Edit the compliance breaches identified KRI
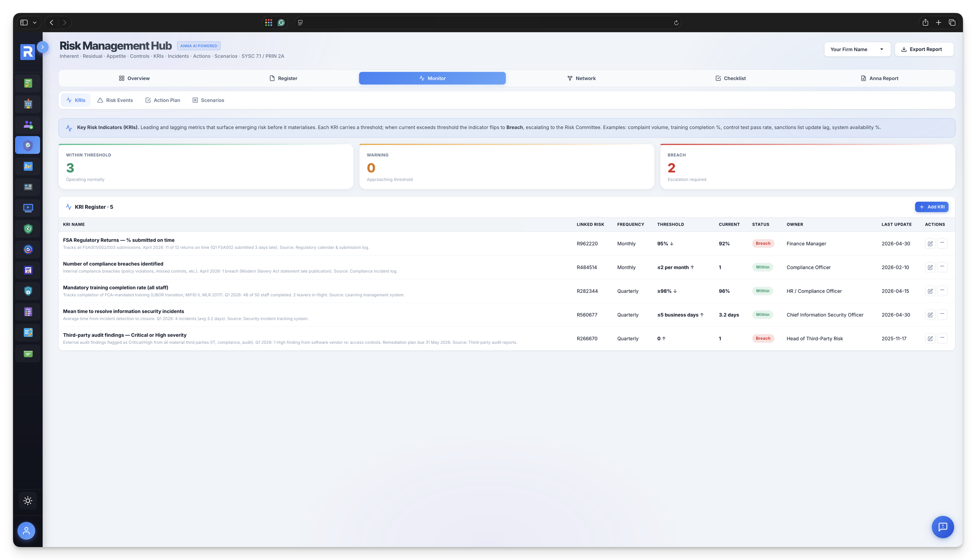This screenshot has width=976, height=560. click(x=930, y=267)
